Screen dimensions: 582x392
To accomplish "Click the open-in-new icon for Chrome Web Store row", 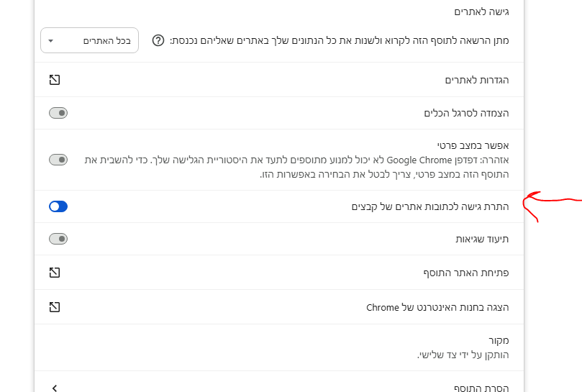I will pyautogui.click(x=55, y=307).
